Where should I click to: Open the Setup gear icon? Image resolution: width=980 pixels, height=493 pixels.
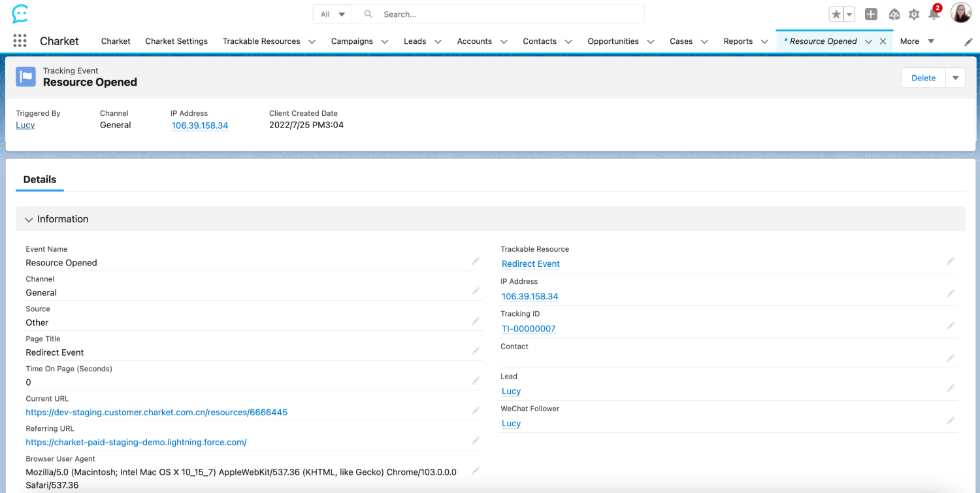[x=914, y=14]
